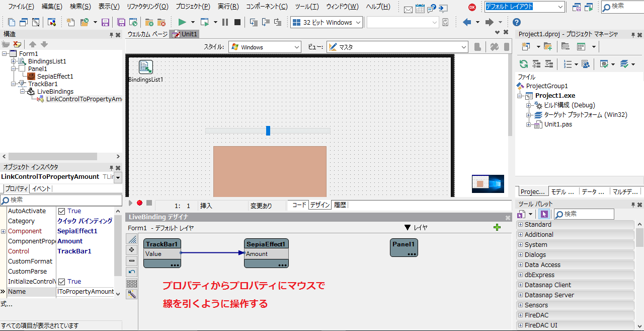Click the TrackBar slider thumb on the form
The height and width of the screenshot is (331, 644).
tap(268, 130)
